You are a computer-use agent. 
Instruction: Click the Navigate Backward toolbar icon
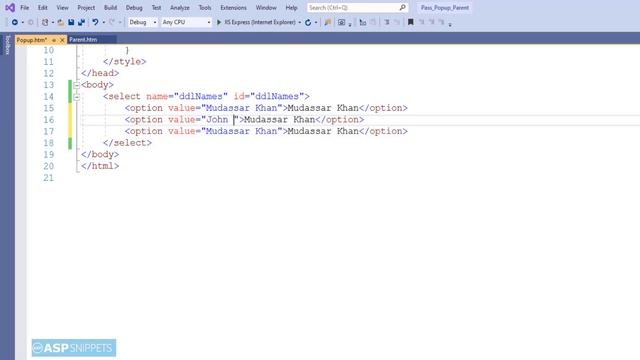[15, 22]
